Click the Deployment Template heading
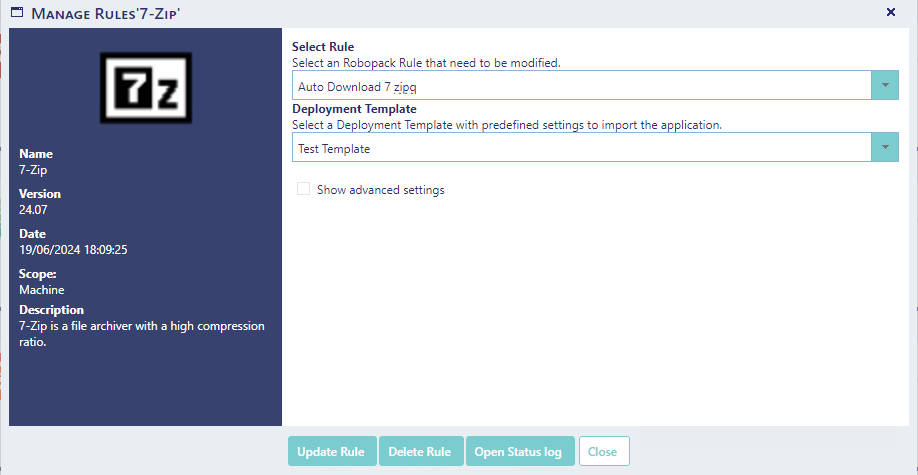 click(x=354, y=109)
